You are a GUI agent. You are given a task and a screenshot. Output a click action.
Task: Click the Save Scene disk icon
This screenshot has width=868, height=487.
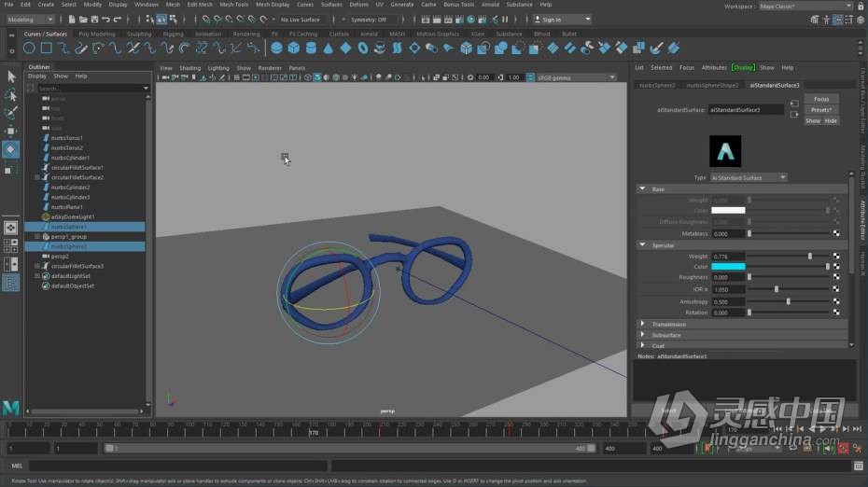[94, 20]
